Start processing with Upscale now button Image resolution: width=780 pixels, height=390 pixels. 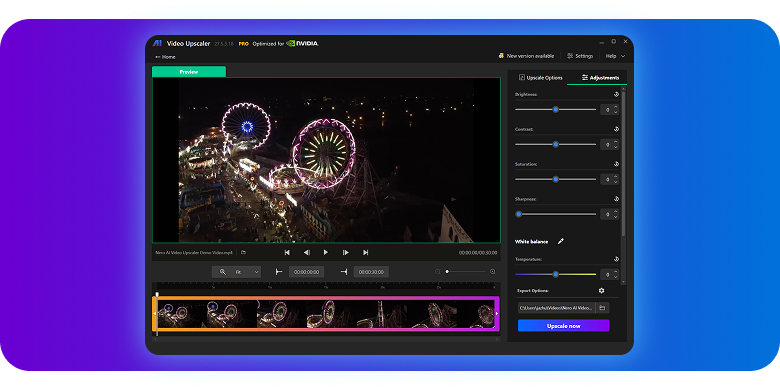tap(563, 326)
